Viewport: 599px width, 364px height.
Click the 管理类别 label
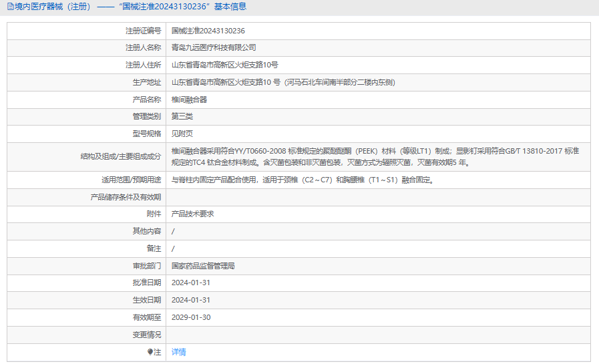(x=147, y=116)
